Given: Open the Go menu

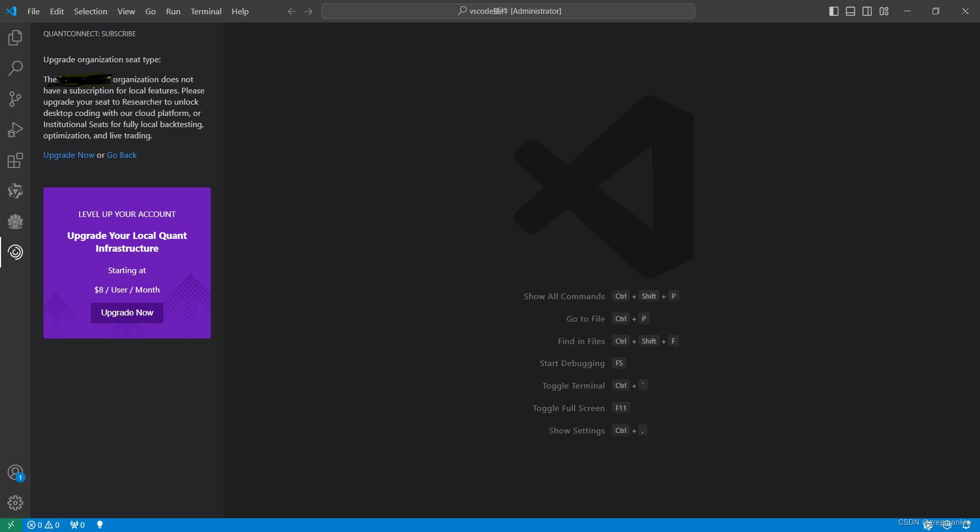Looking at the screenshot, I should click(x=151, y=11).
